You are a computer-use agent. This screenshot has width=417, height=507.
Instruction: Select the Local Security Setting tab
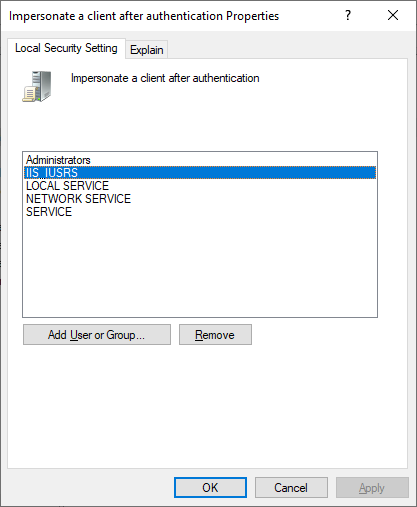point(66,48)
